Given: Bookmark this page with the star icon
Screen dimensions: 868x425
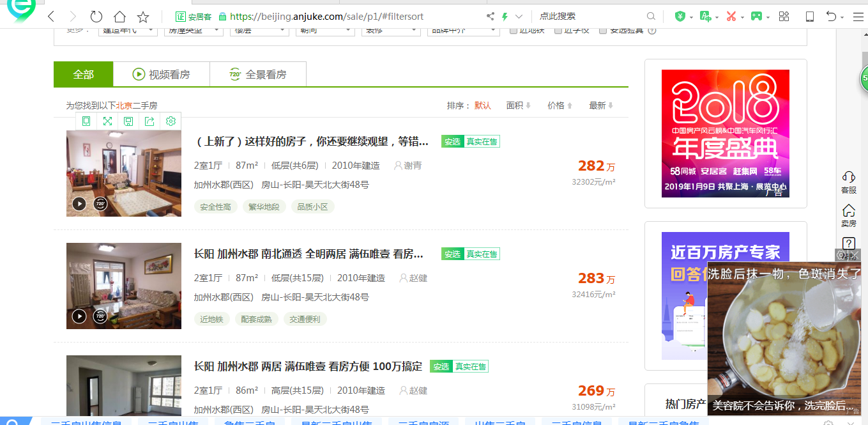Looking at the screenshot, I should tap(143, 17).
